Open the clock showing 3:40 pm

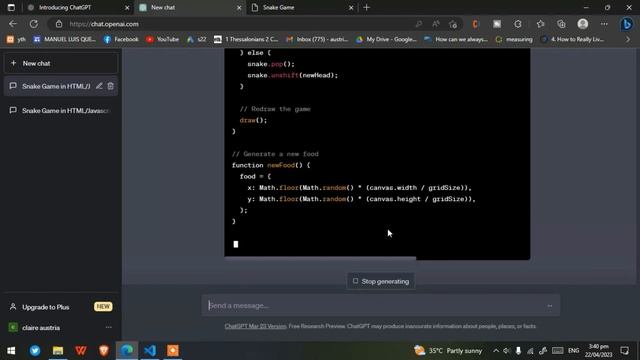(598, 351)
